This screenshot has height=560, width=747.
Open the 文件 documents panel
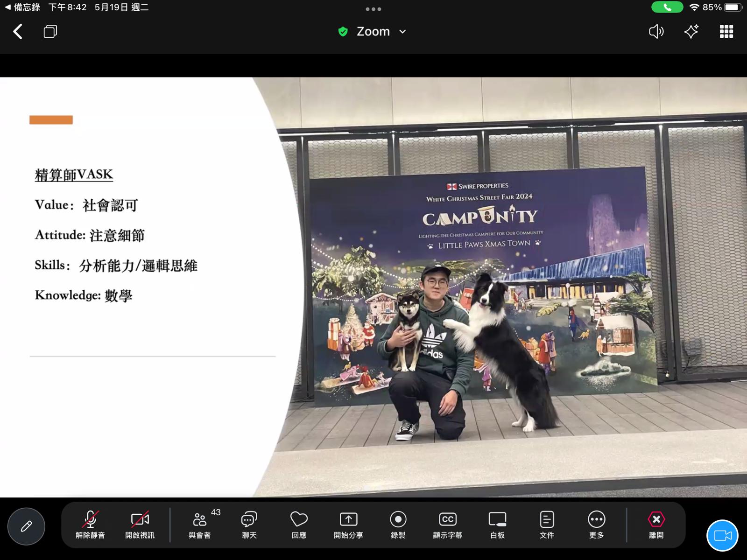point(547,525)
